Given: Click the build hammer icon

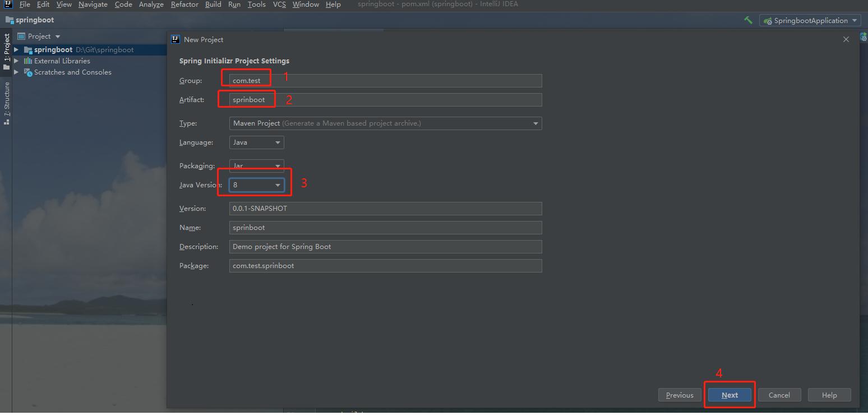Looking at the screenshot, I should click(x=748, y=20).
